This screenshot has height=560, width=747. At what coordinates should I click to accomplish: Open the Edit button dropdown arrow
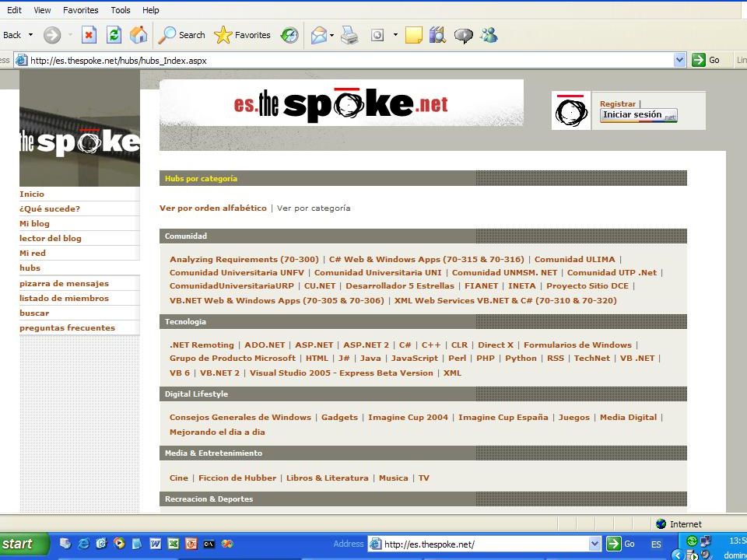[x=395, y=35]
